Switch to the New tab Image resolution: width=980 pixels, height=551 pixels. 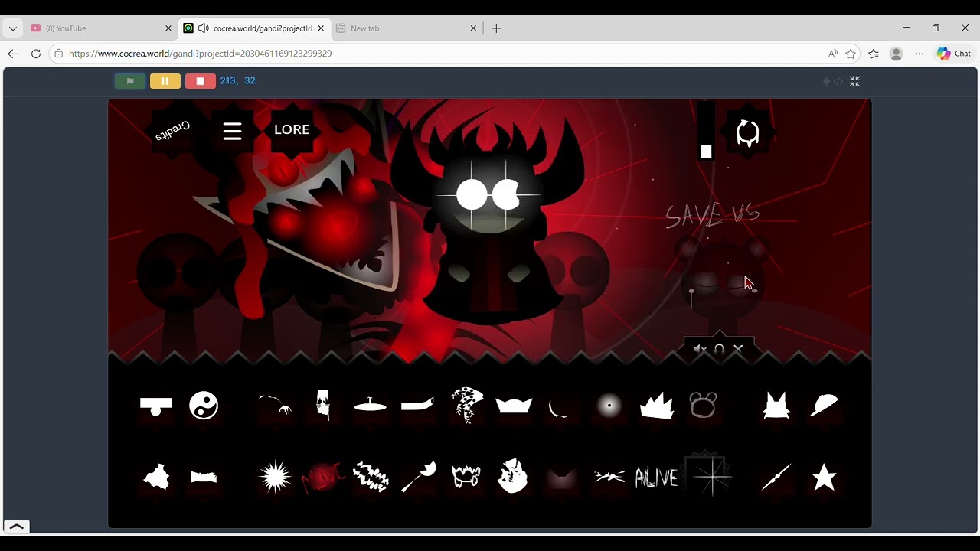(x=407, y=28)
